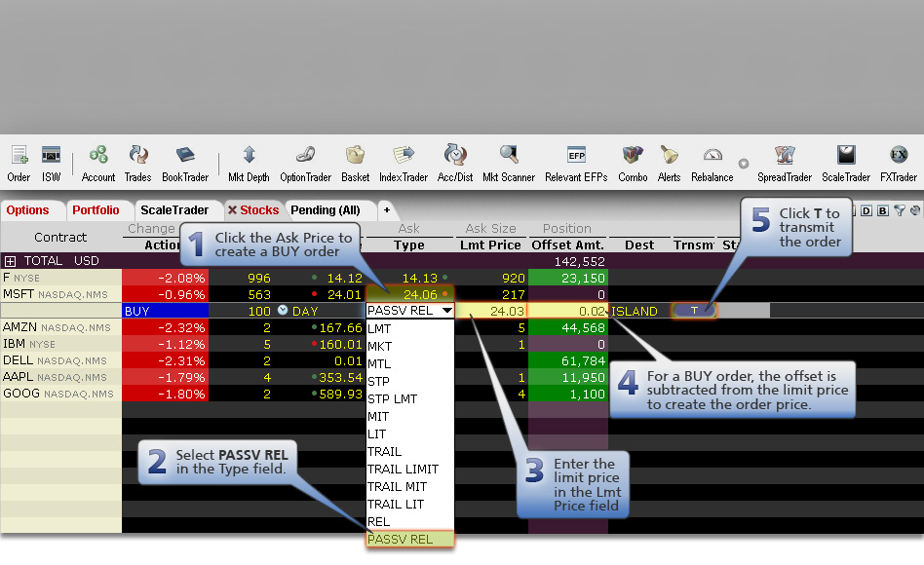Click the Contract column header
Image resolution: width=924 pixels, height=565 pixels.
point(60,237)
